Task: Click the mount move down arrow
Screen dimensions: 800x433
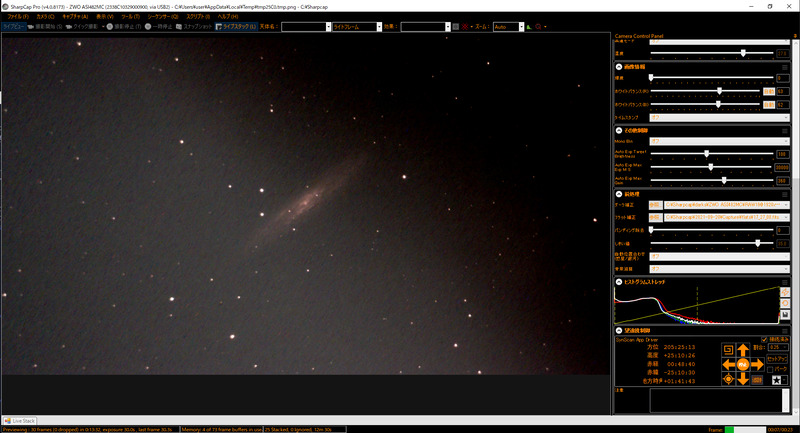Action: (x=743, y=378)
